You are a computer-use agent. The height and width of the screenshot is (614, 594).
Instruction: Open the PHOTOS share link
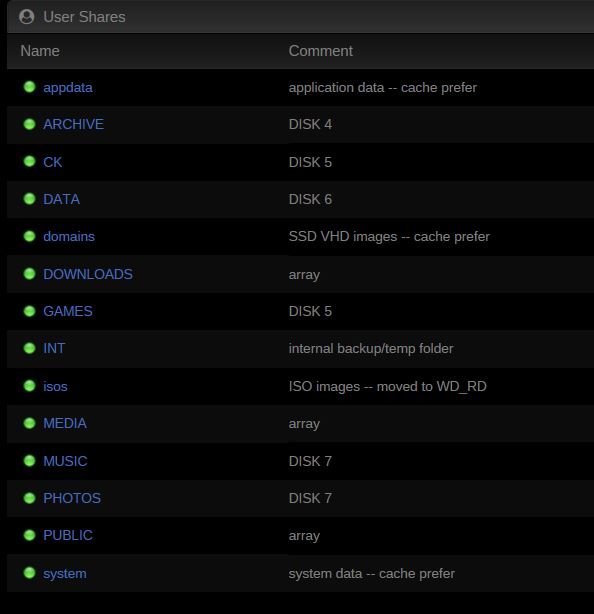[72, 498]
